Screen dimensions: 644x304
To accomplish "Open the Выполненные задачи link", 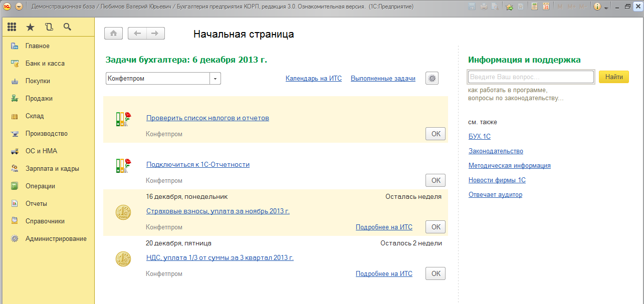I will pyautogui.click(x=383, y=79).
